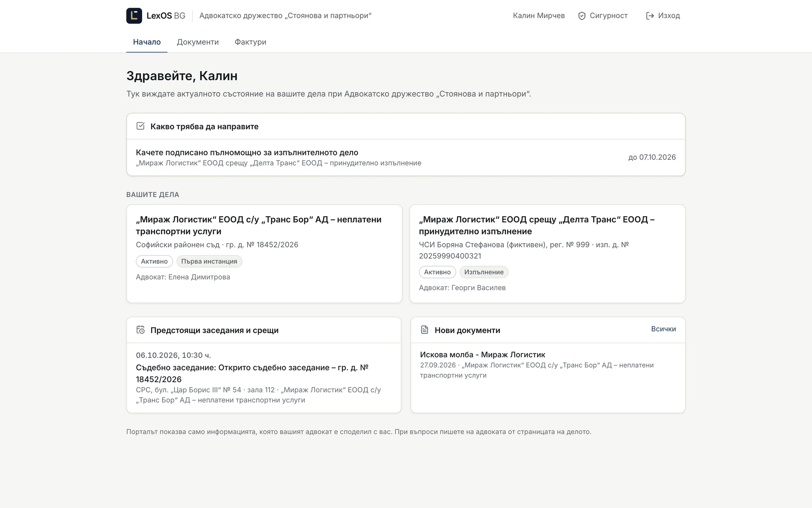This screenshot has width=812, height=508.
Task: Open the Начало tab
Action: [147, 42]
